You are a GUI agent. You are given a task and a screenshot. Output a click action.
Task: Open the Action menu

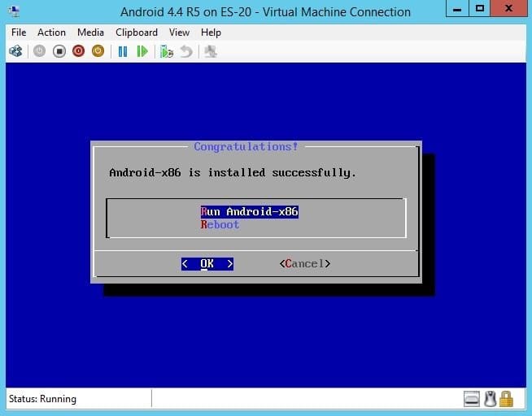51,32
